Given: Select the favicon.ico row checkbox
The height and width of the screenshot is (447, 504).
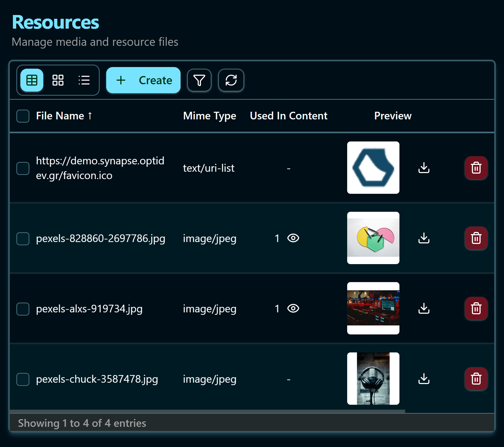Looking at the screenshot, I should [x=23, y=168].
